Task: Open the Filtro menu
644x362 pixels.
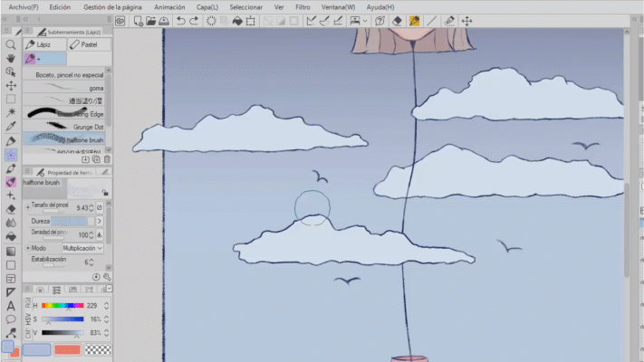Action: pyautogui.click(x=303, y=7)
